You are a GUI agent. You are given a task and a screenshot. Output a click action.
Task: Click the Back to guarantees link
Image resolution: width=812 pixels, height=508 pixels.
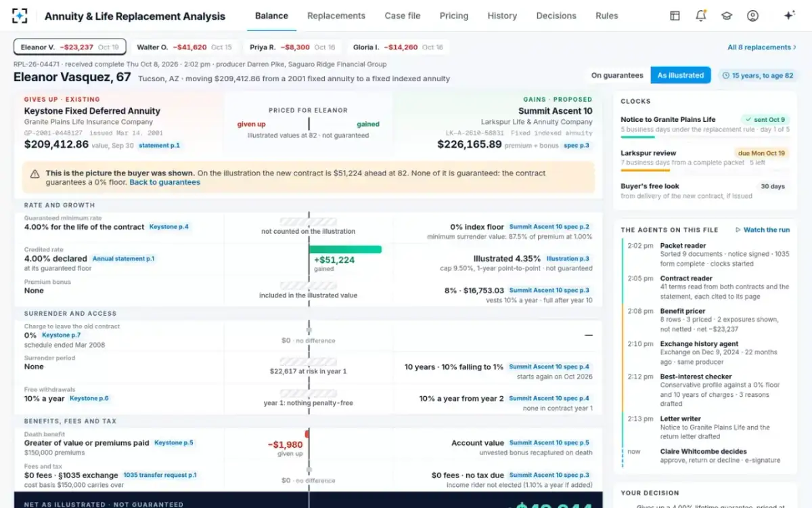click(164, 182)
